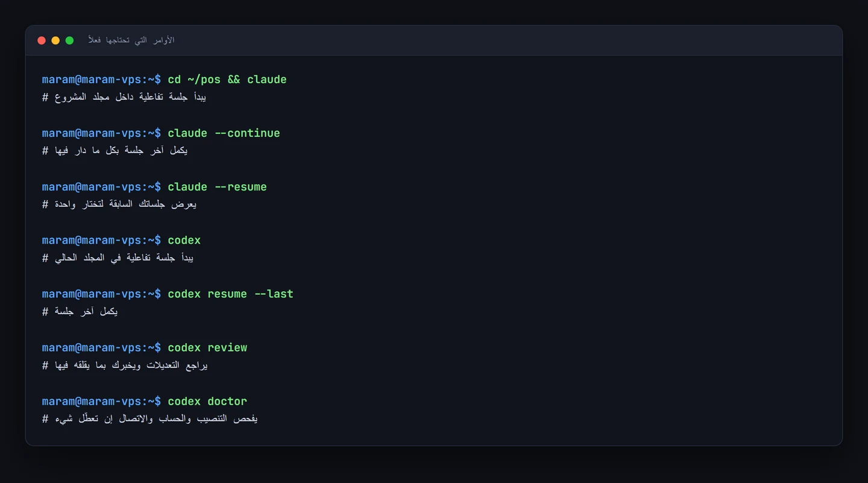
Task: Click the window title الأوامر التي تحتاجها فعلاً
Action: (x=131, y=40)
